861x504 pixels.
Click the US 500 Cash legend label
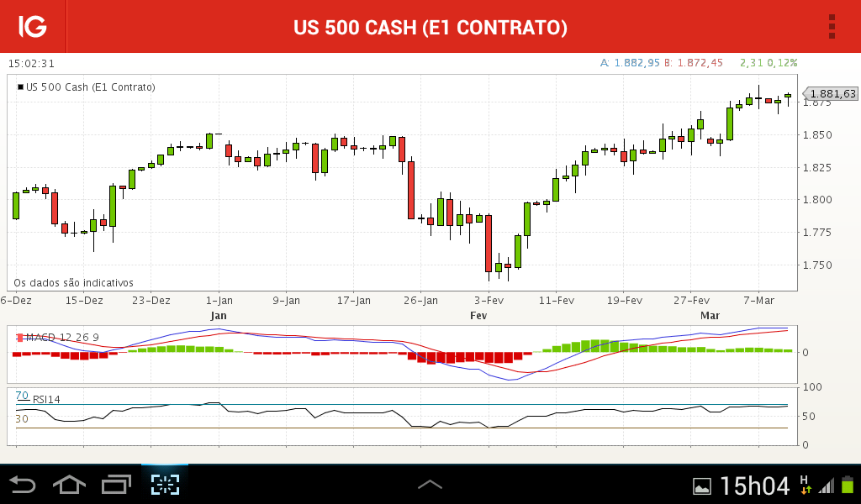(x=91, y=87)
